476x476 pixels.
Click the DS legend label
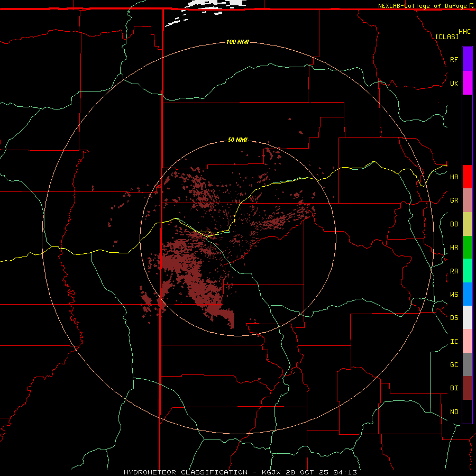[x=454, y=317]
